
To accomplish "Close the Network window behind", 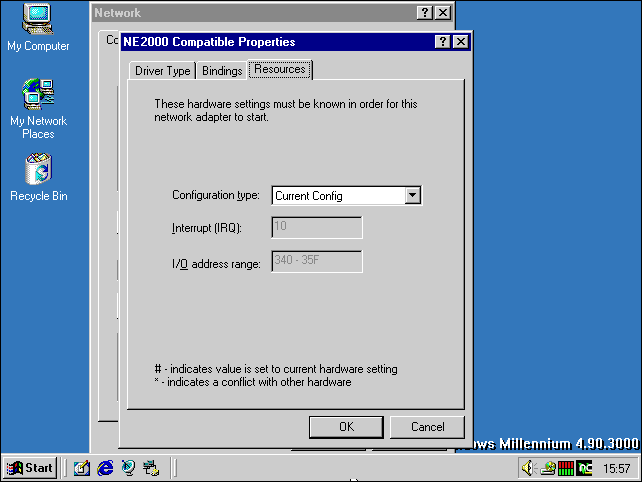I will [443, 13].
